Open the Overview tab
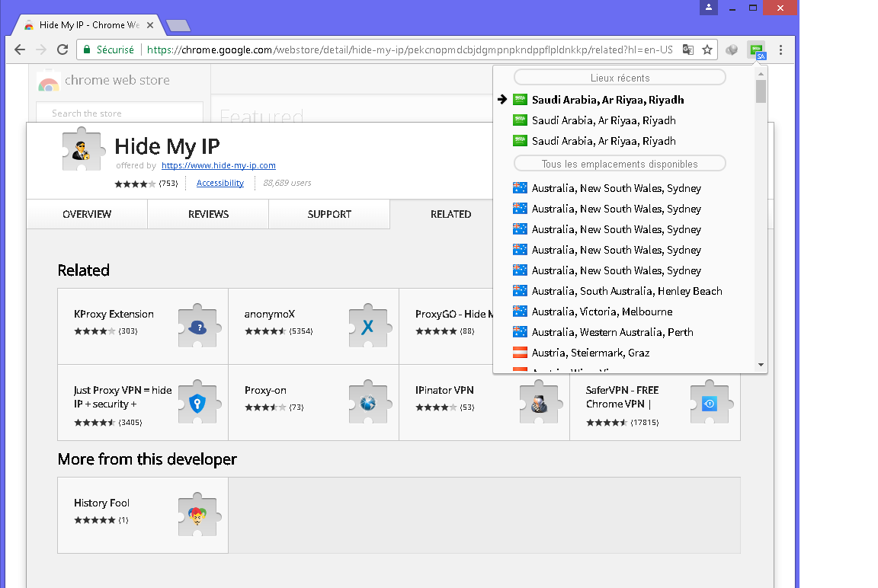The width and height of the screenshot is (878, 588). tap(87, 214)
